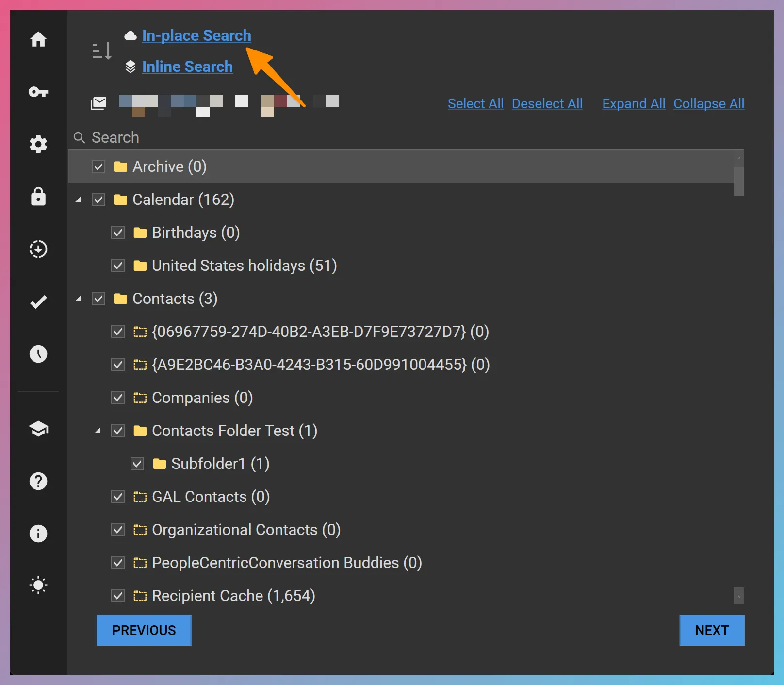Collapse the Contacts Folder Test node

coord(98,431)
